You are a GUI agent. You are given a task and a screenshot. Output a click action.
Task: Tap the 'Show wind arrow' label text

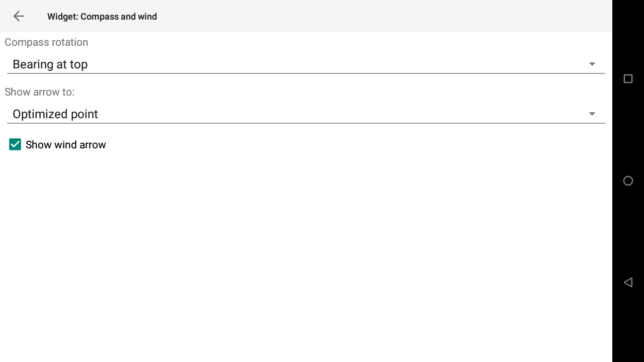tap(65, 145)
